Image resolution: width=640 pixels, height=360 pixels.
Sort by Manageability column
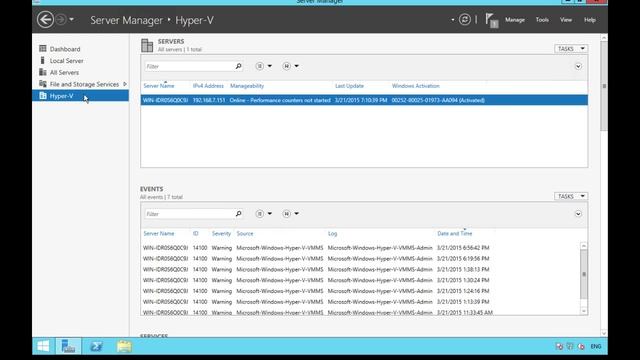pyautogui.click(x=247, y=86)
